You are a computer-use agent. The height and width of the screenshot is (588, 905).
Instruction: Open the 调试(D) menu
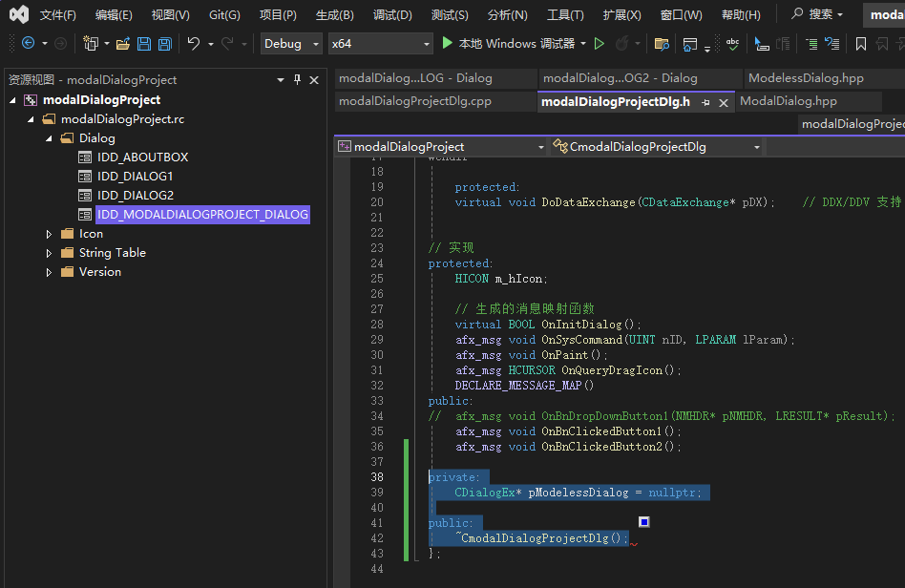pos(392,14)
